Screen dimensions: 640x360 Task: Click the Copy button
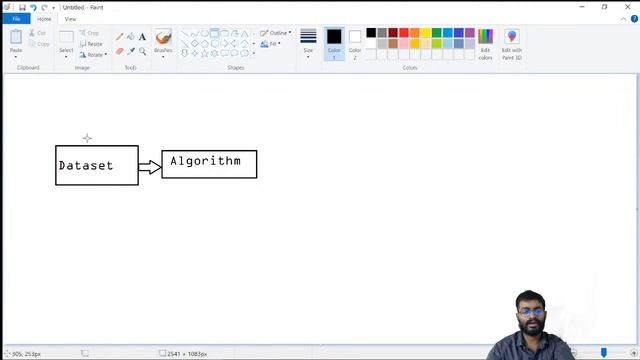pyautogui.click(x=39, y=44)
